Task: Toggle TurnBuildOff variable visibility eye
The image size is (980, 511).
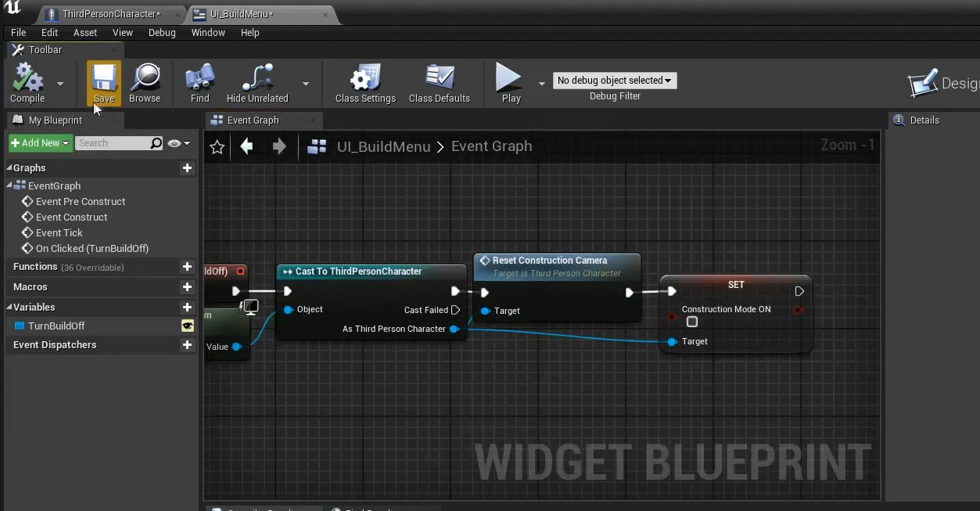Action: click(188, 326)
